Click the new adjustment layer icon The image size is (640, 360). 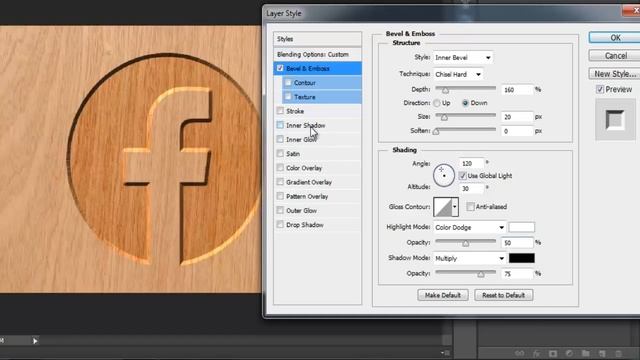(569, 353)
